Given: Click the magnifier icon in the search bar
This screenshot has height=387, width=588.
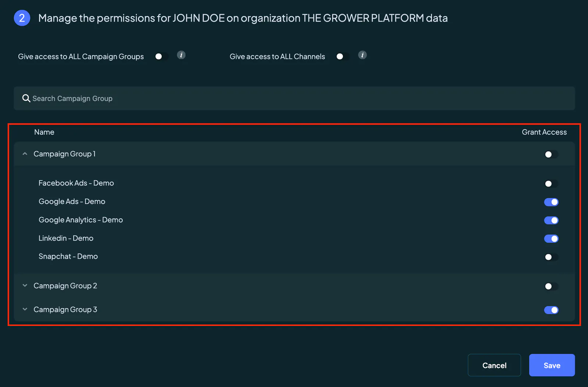Looking at the screenshot, I should (26, 98).
